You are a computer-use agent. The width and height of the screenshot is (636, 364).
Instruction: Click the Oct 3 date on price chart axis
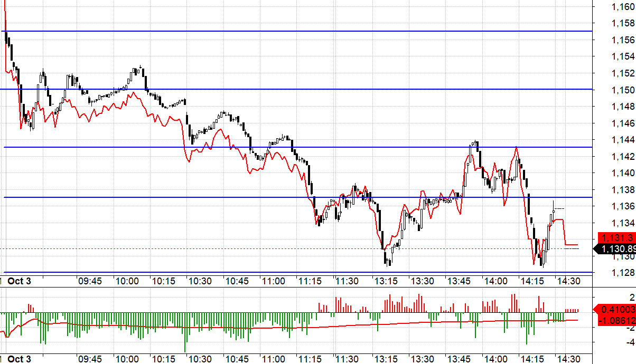(19, 281)
